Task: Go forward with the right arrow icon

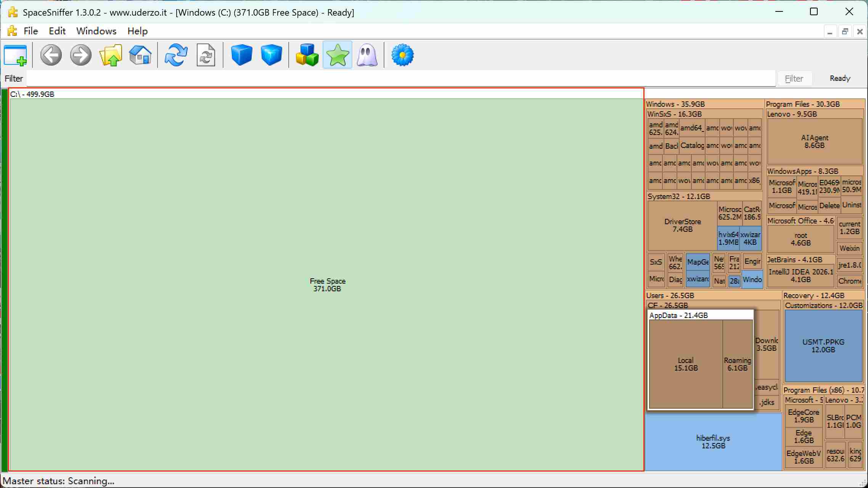Action: 81,55
